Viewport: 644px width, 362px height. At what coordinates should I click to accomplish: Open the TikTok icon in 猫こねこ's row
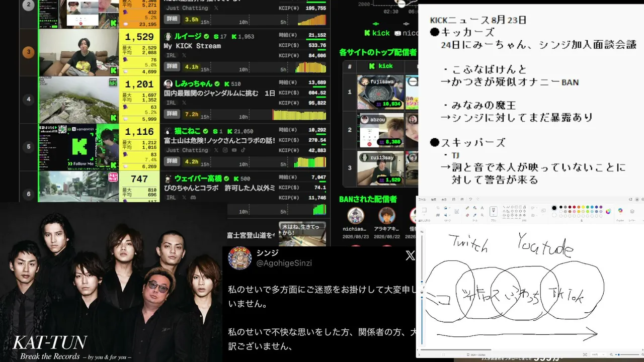(243, 150)
